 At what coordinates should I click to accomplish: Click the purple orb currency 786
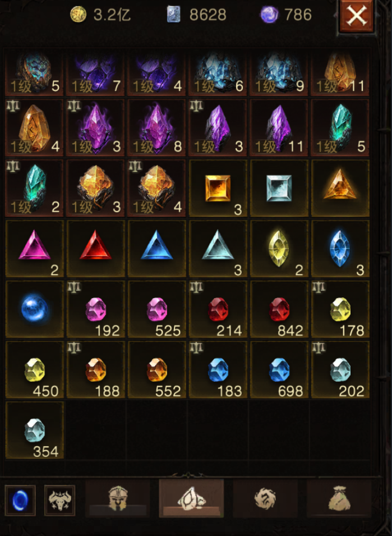coord(286,15)
